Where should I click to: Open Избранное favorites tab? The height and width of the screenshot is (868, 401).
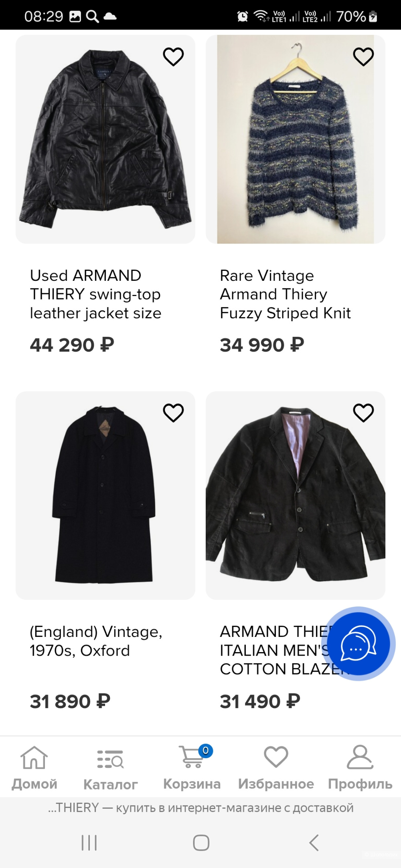click(276, 767)
